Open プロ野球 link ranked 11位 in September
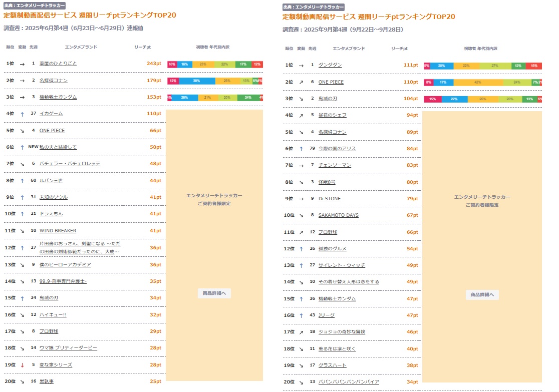This screenshot has width=559, height=392. tap(327, 232)
